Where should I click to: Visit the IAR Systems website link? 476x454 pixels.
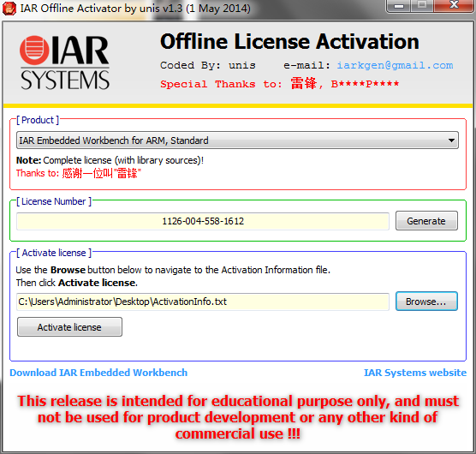tap(415, 373)
